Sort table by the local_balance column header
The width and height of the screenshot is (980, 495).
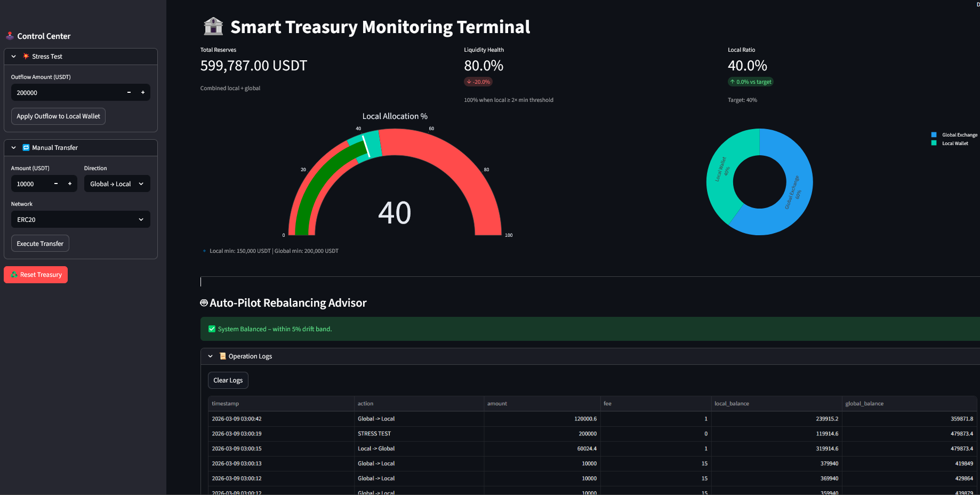coord(732,404)
